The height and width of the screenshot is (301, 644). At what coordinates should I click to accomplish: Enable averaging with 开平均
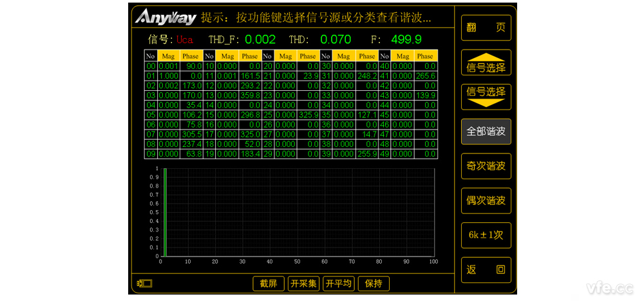[x=339, y=284]
